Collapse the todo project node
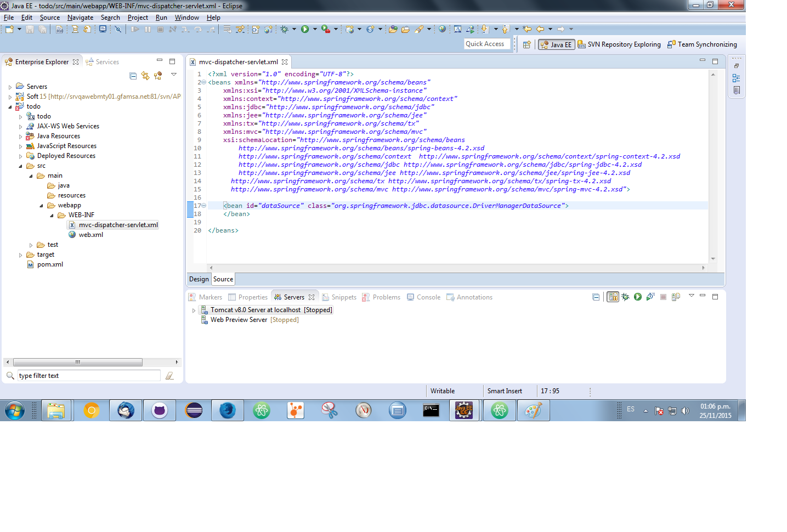Image resolution: width=787 pixels, height=532 pixels. click(x=10, y=106)
